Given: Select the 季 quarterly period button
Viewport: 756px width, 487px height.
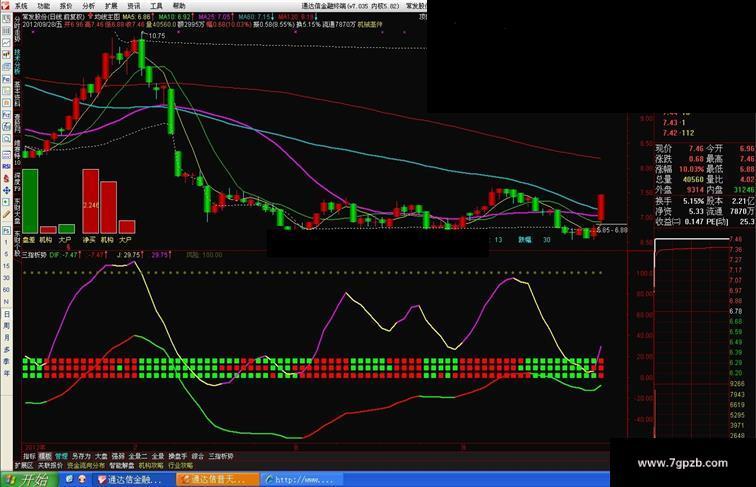Looking at the screenshot, I should (6, 361).
